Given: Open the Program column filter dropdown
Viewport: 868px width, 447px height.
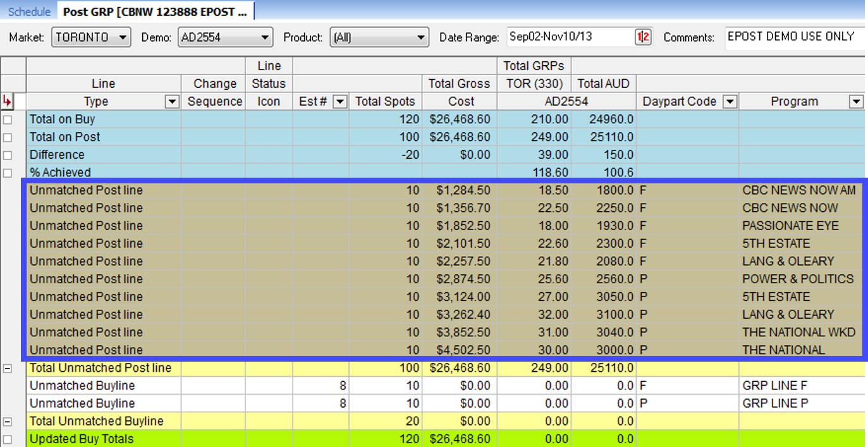Looking at the screenshot, I should click(856, 102).
